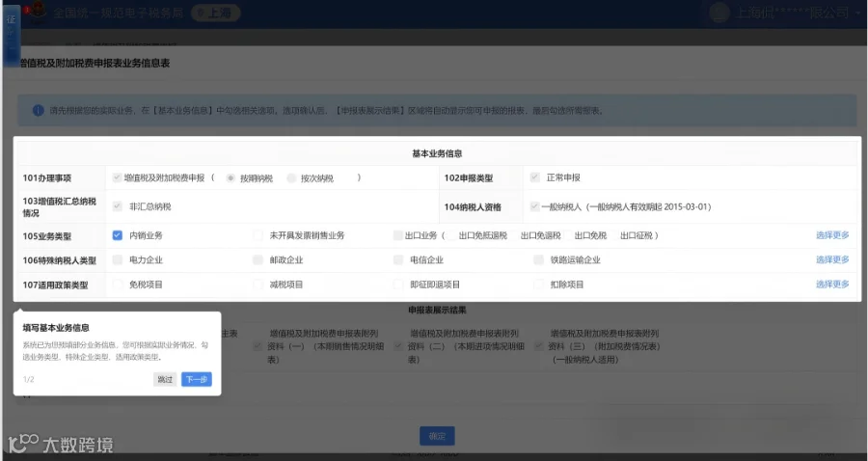Check the 未开具发票销售业务 checkbox

coord(258,235)
